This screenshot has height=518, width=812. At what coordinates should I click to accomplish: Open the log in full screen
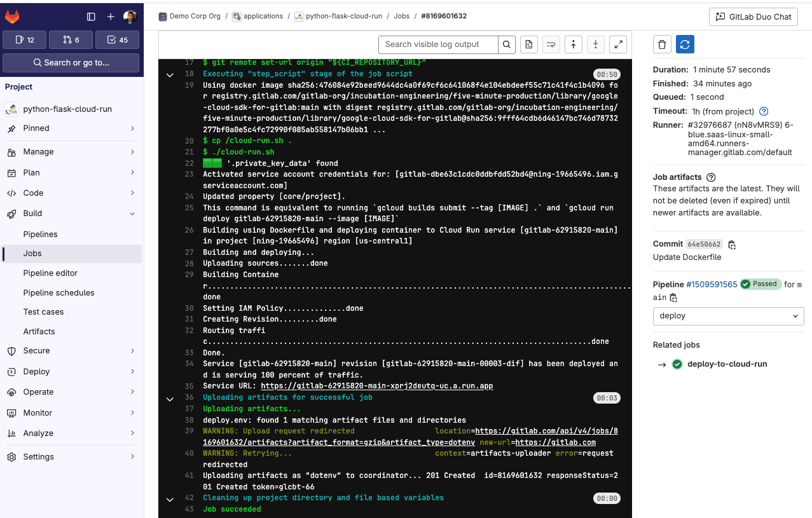618,44
